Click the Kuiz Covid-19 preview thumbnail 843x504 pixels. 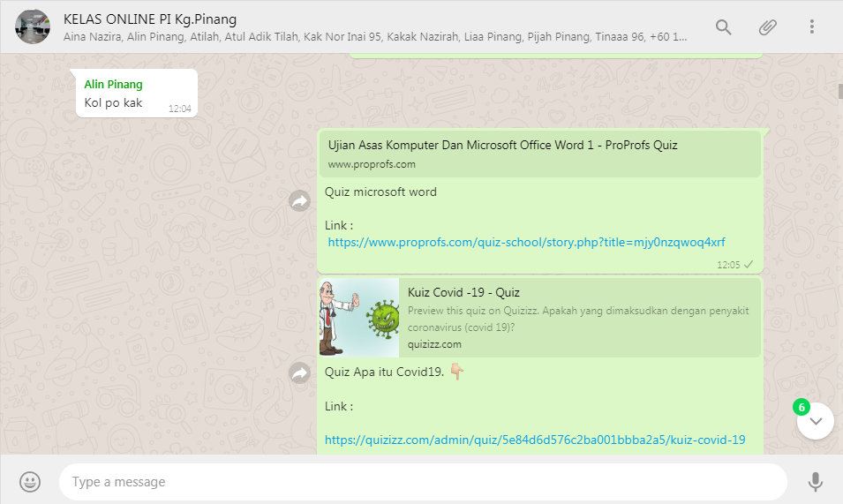click(359, 318)
